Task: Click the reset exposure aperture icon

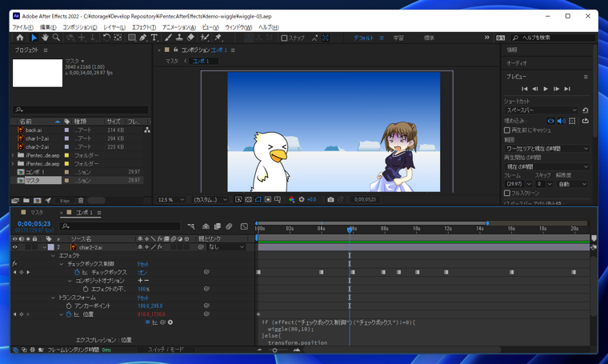Action: tap(302, 200)
